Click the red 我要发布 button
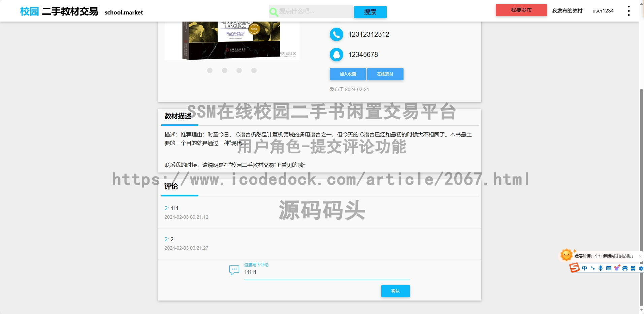Image resolution: width=644 pixels, height=314 pixels. pos(521,10)
